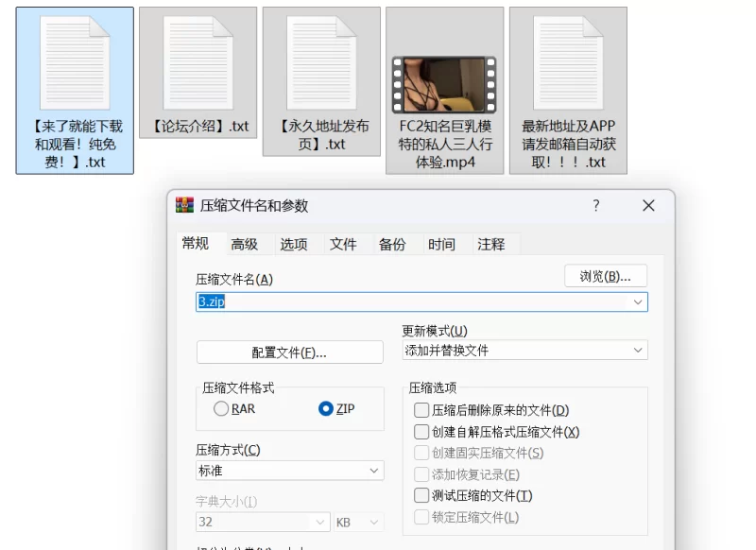Click the WinRAR icon in the dialog title bar
The width and height of the screenshot is (756, 550).
[185, 206]
